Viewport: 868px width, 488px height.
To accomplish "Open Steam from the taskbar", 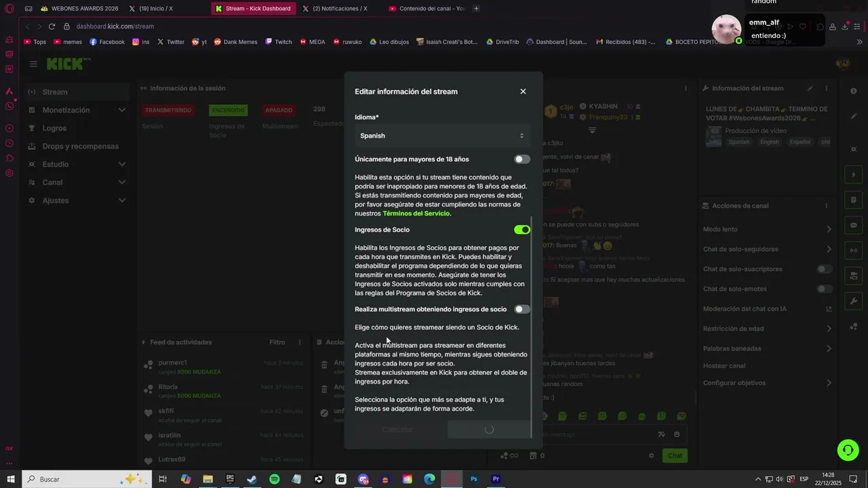I will [x=252, y=479].
